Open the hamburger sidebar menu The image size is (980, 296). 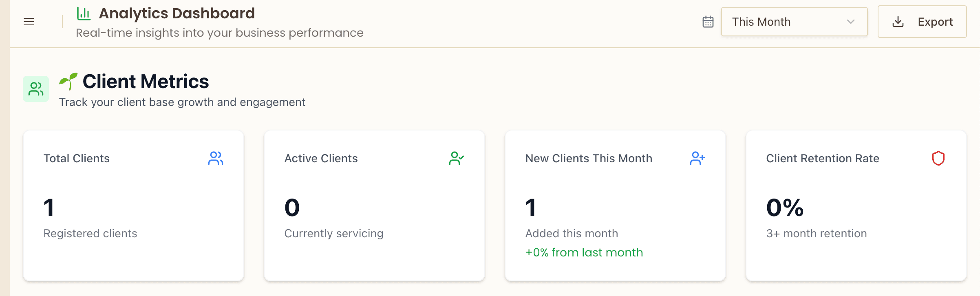tap(29, 22)
